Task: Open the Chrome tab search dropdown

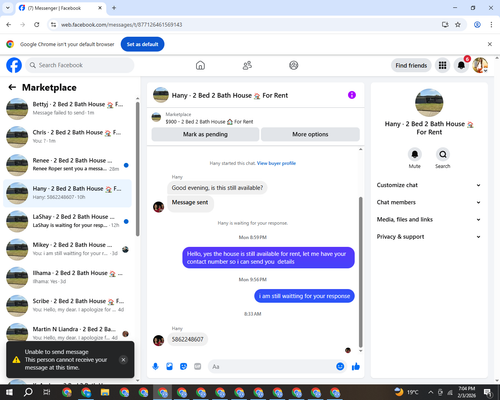Action: click(x=8, y=8)
